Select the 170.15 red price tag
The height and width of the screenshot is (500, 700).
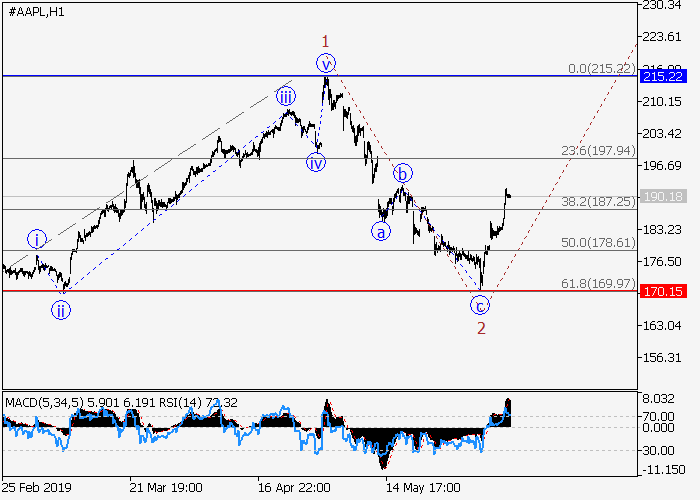662,292
